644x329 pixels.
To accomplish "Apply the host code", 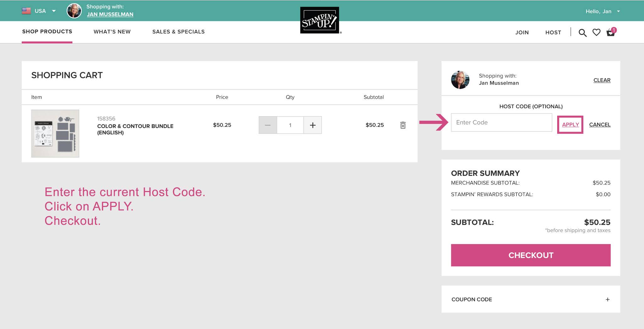I will 570,124.
